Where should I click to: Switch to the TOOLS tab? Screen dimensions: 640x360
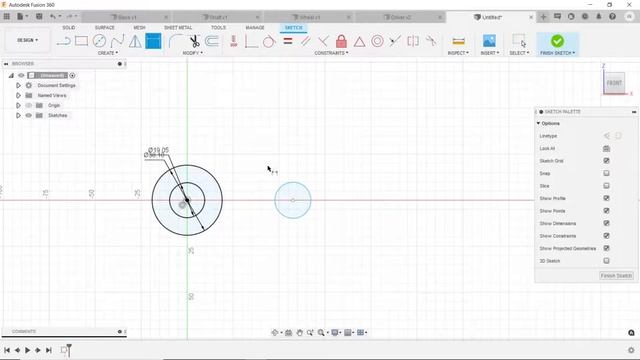pos(218,27)
